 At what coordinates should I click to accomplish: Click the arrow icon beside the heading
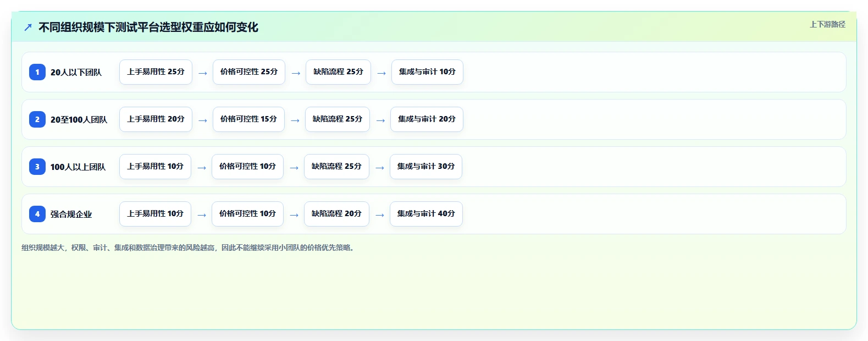tap(28, 28)
